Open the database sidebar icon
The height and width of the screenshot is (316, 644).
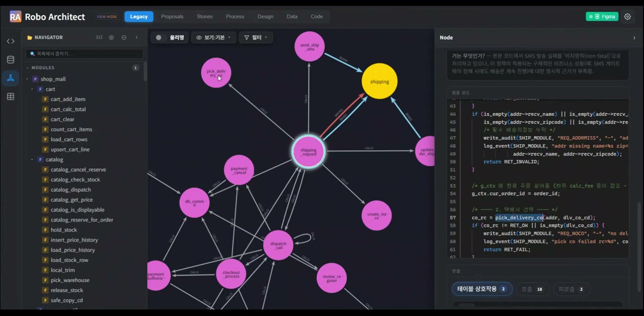click(11, 60)
